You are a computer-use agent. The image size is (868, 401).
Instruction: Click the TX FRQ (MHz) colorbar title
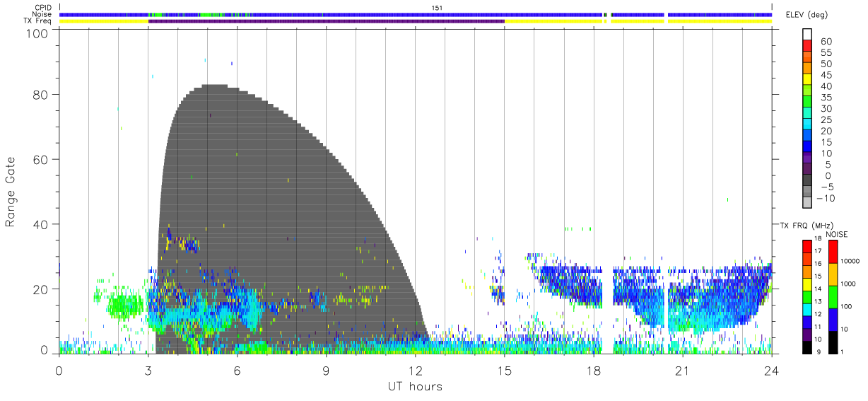805,226
